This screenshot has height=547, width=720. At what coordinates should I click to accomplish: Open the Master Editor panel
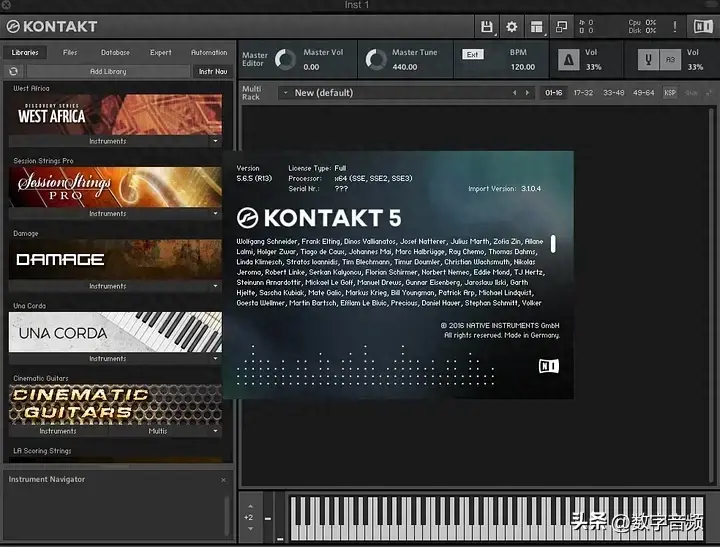pyautogui.click(x=254, y=59)
